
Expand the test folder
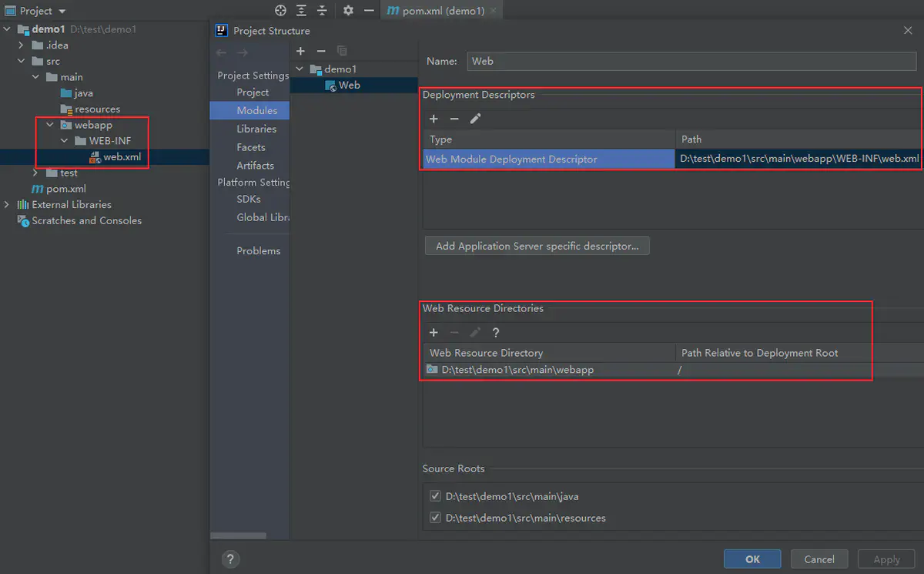point(36,173)
